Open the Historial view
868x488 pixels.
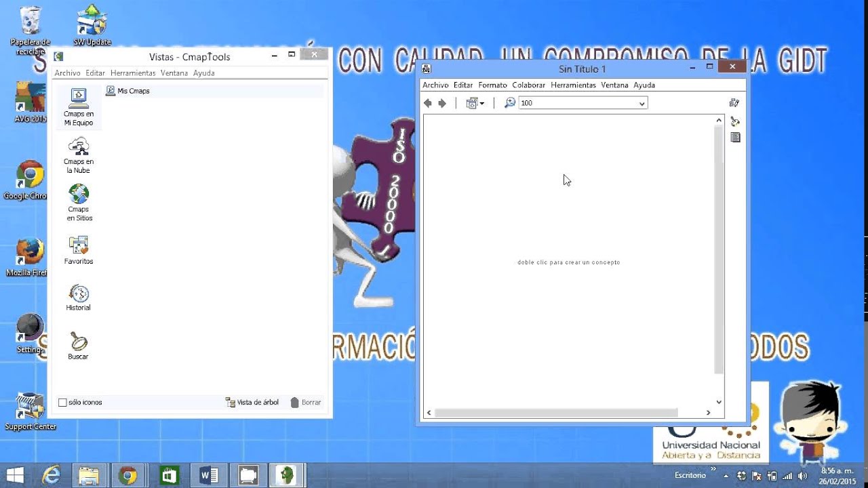point(79,298)
